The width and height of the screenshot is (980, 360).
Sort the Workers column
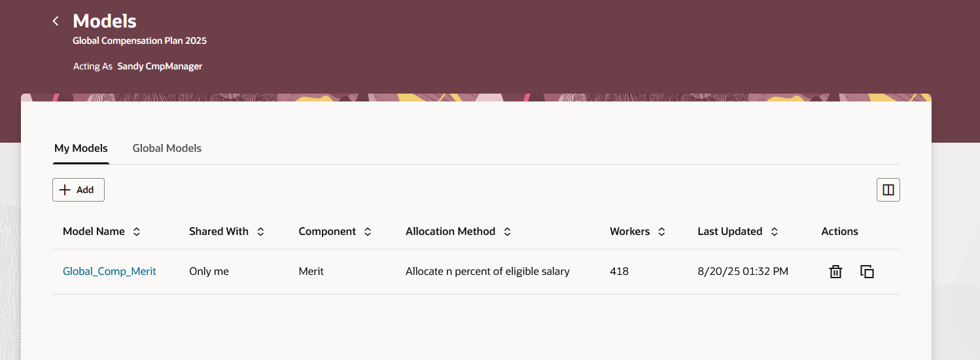tap(661, 232)
